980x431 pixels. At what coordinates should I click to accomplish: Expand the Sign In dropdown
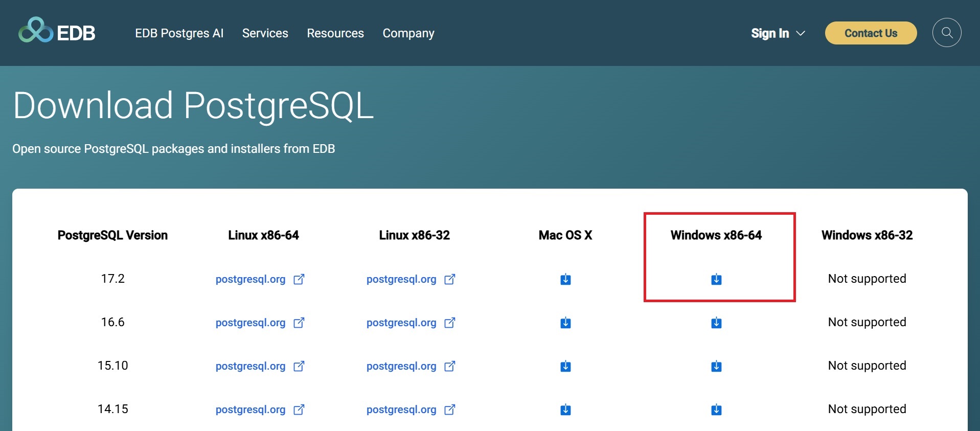[778, 33]
